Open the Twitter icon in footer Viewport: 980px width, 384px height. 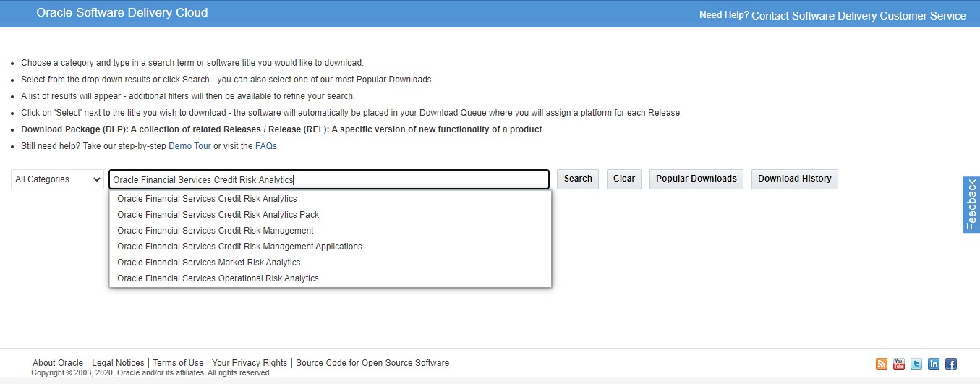coord(916,364)
